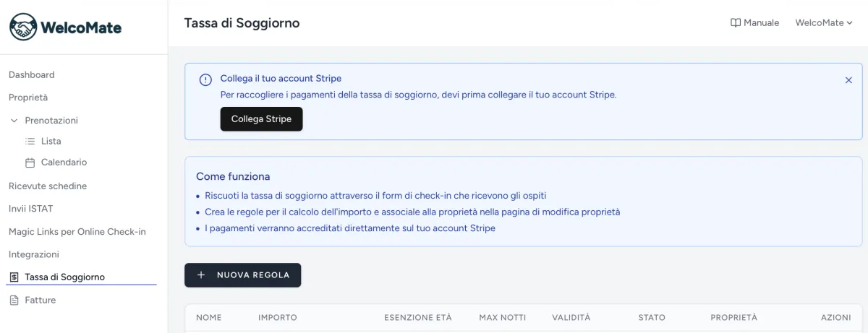Go to Proprietà in the sidebar
The height and width of the screenshot is (333, 868).
[x=28, y=98]
